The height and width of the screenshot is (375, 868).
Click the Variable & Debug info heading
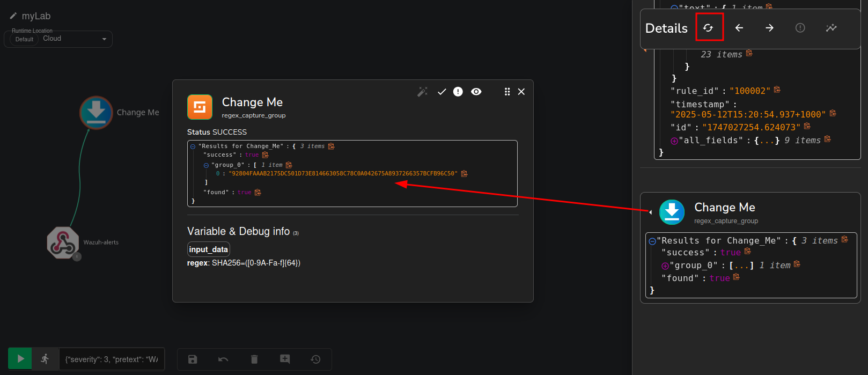[x=238, y=231]
